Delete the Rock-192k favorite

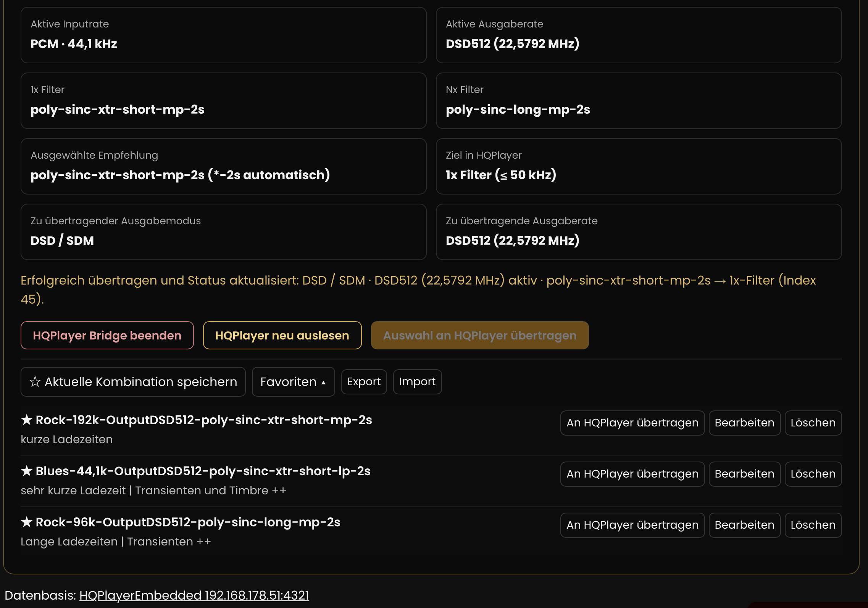pos(813,423)
